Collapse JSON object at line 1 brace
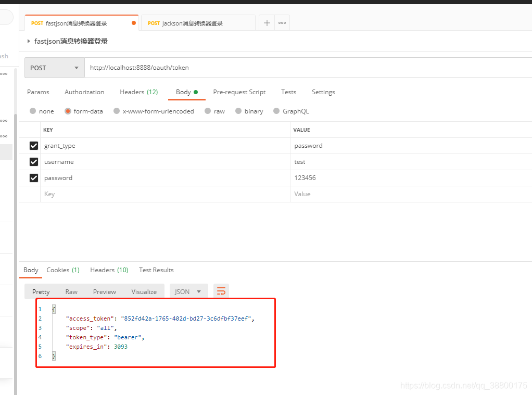The height and width of the screenshot is (395, 532). [54, 309]
